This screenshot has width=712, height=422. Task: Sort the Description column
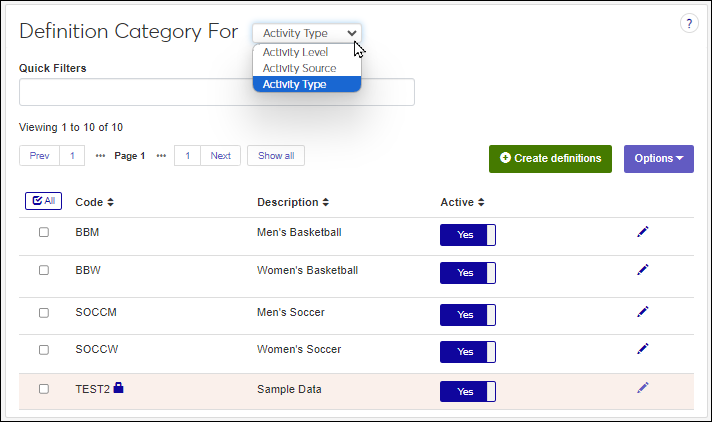pos(324,202)
